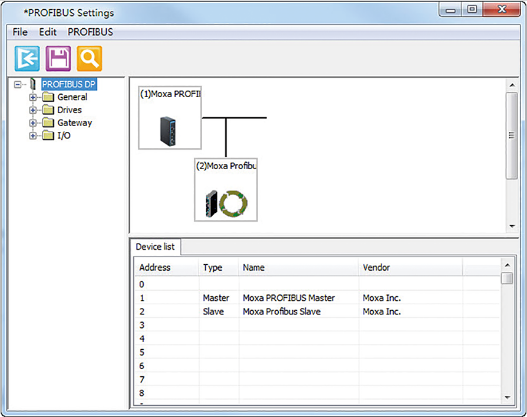
Task: Collapse the PROFIBUS DP root node
Action: coord(17,84)
